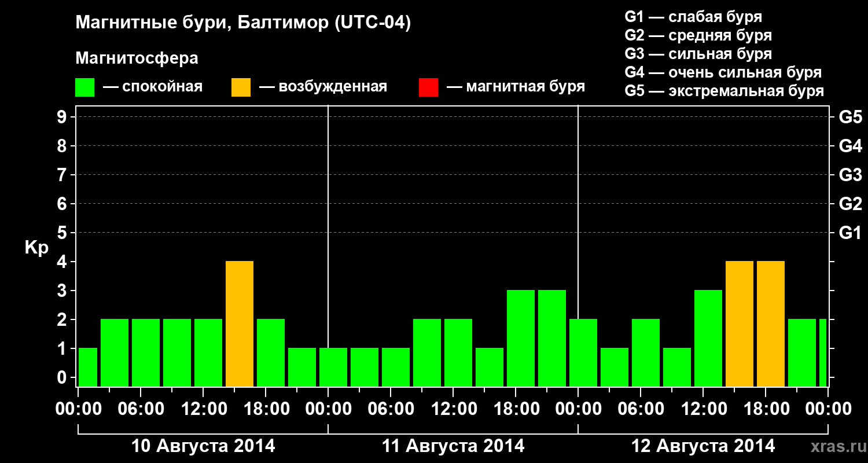Screen dimensions: 868x463
Task: Click legend line 'G4 — очень сильная буря'
Action: [723, 72]
